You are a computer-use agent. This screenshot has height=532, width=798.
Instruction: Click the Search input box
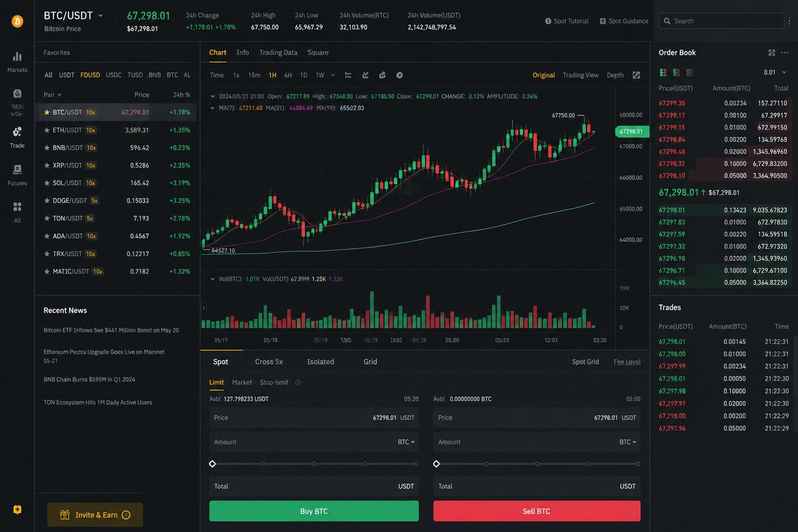(x=722, y=21)
